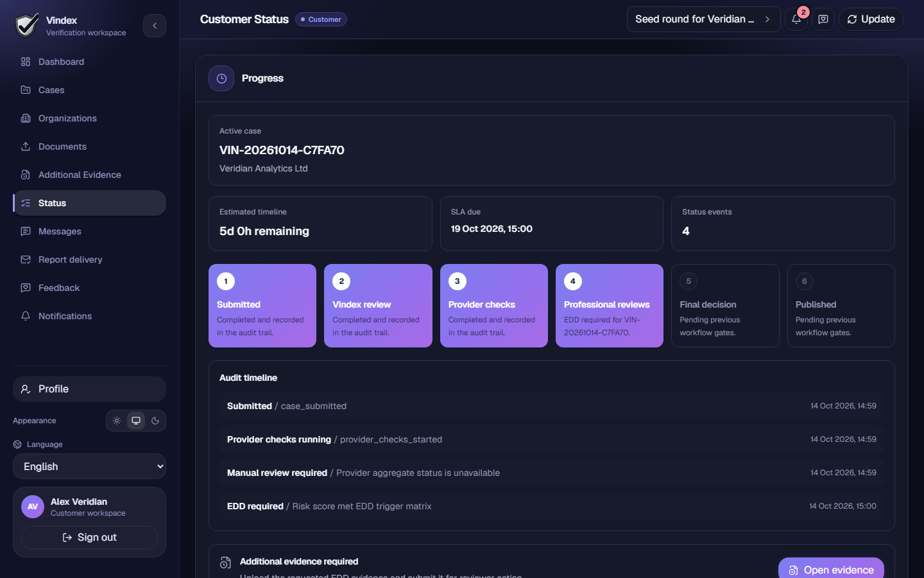Select step 3 Provider checks card
This screenshot has width=924, height=578.
[494, 306]
